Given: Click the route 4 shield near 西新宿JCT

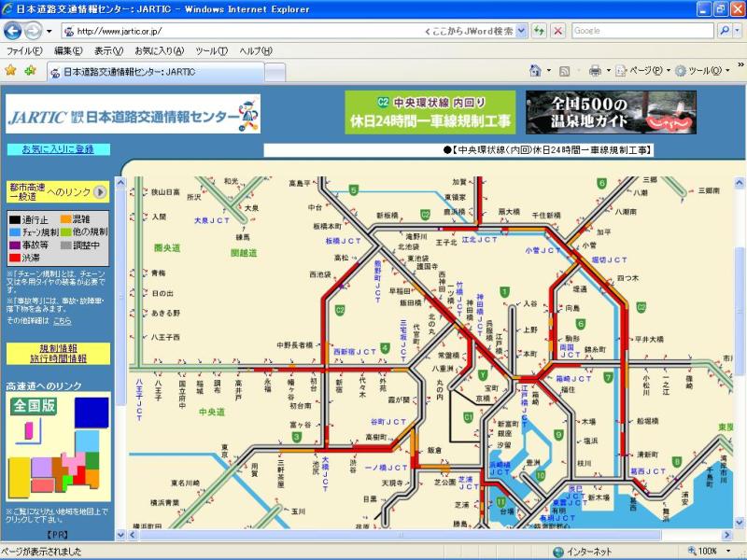Looking at the screenshot, I should coord(385,348).
